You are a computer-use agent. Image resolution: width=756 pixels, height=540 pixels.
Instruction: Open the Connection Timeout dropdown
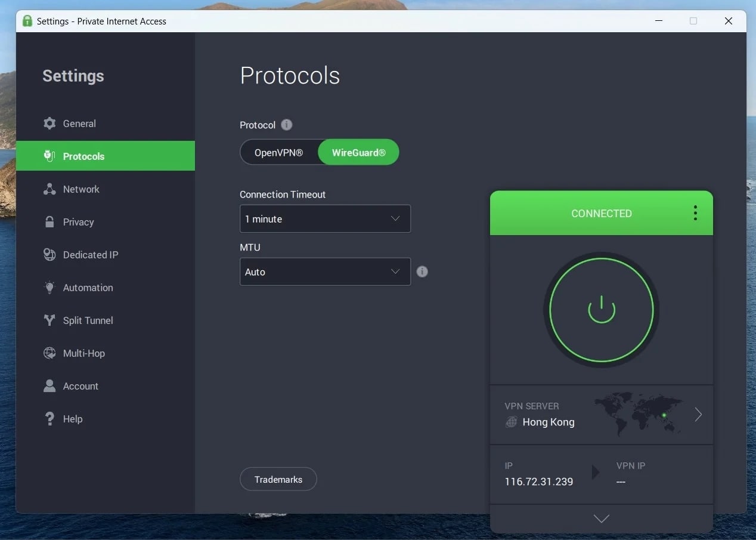[325, 218]
